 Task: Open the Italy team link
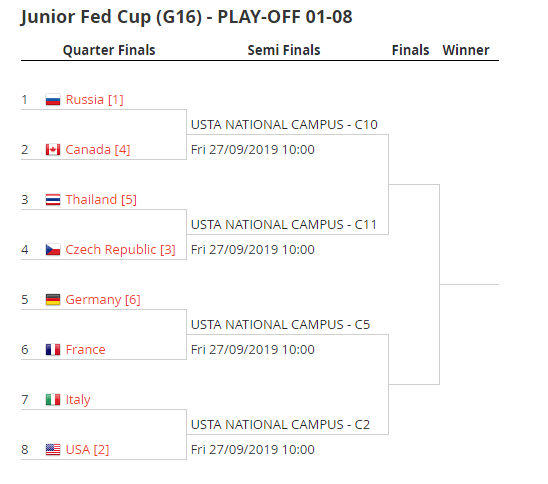click(x=78, y=400)
